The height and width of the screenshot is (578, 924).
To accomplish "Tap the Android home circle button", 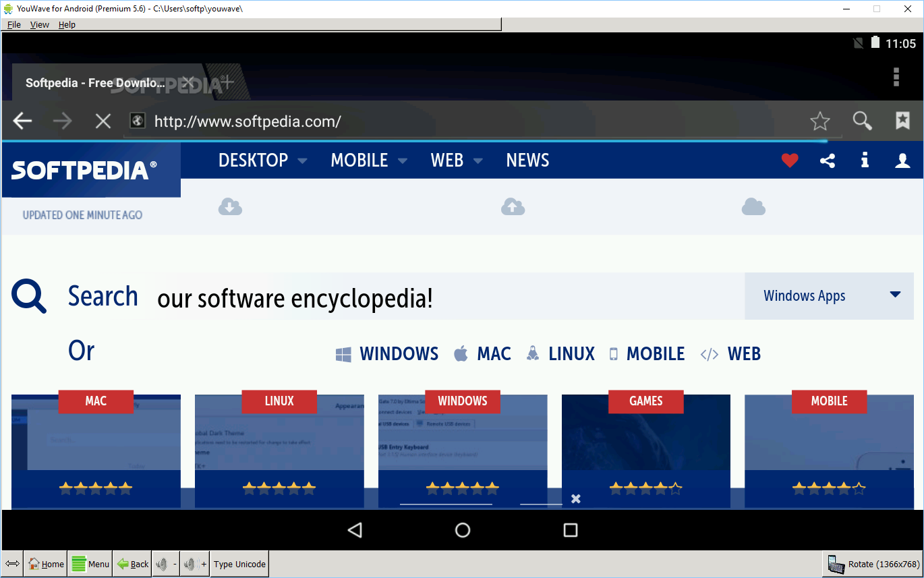I will (463, 530).
